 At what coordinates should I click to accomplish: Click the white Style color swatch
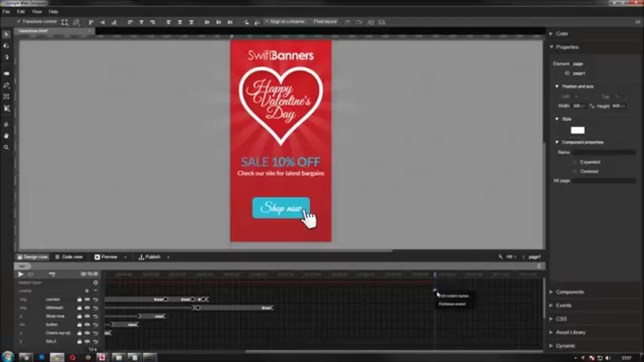(578, 130)
